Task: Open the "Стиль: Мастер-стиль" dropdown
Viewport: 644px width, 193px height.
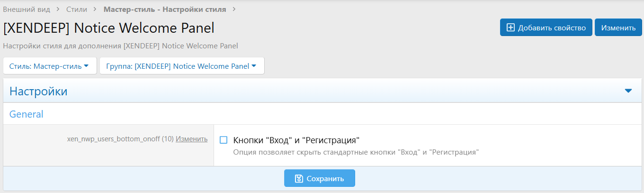Action: click(50, 66)
